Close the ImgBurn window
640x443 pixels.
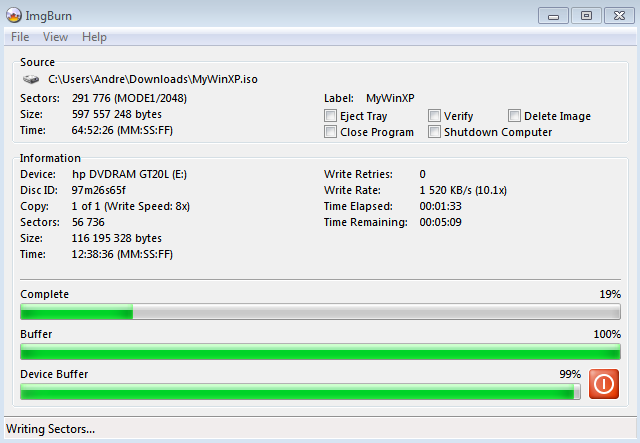click(616, 15)
